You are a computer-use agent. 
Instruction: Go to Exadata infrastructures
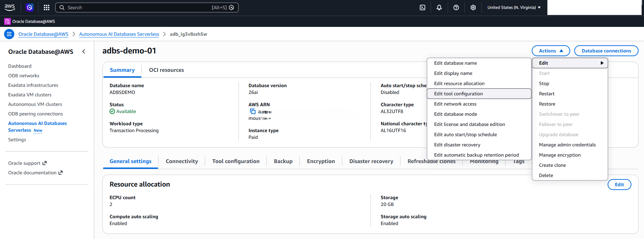point(33,85)
